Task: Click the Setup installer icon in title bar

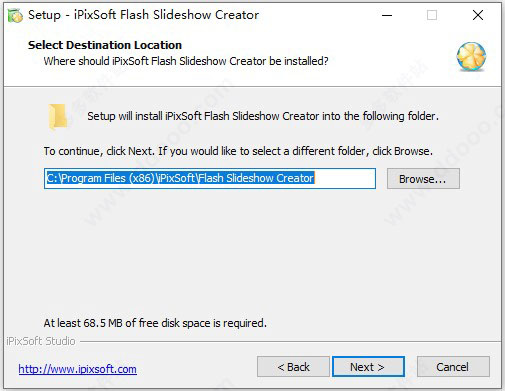Action: [x=15, y=16]
